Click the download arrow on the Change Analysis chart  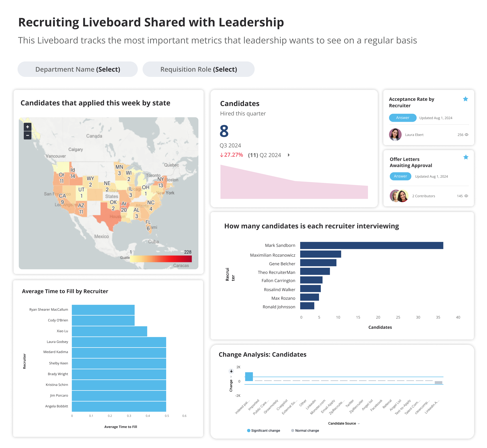[x=232, y=371]
